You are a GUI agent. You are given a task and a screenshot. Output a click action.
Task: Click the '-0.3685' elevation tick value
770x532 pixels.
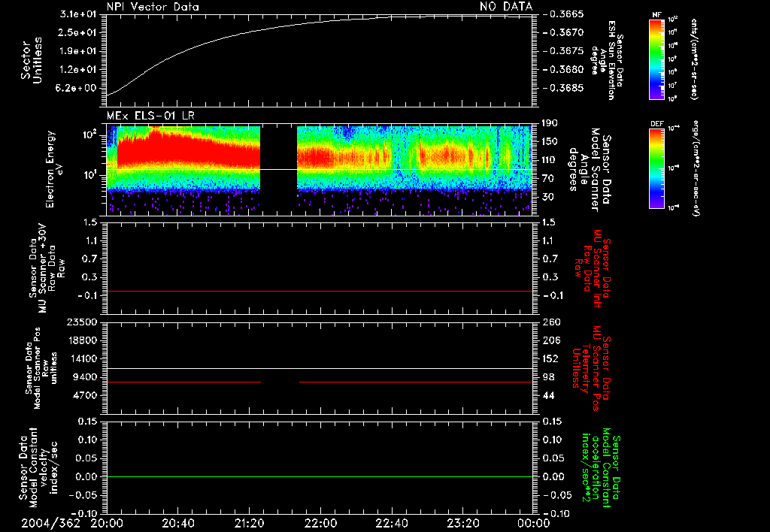[564, 88]
